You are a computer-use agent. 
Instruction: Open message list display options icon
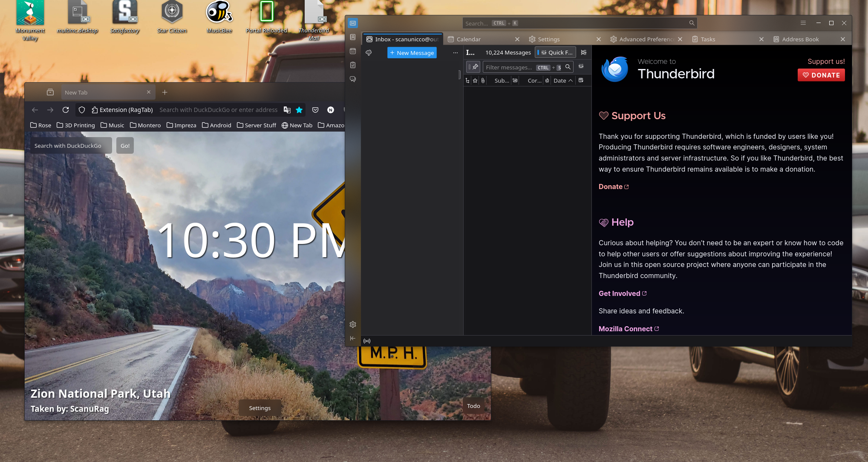point(584,52)
